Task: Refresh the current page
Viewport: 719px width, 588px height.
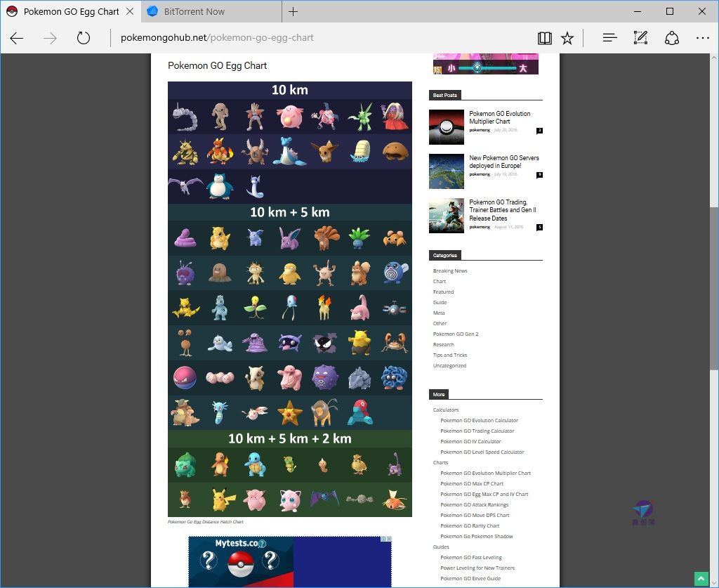Action: tap(84, 38)
